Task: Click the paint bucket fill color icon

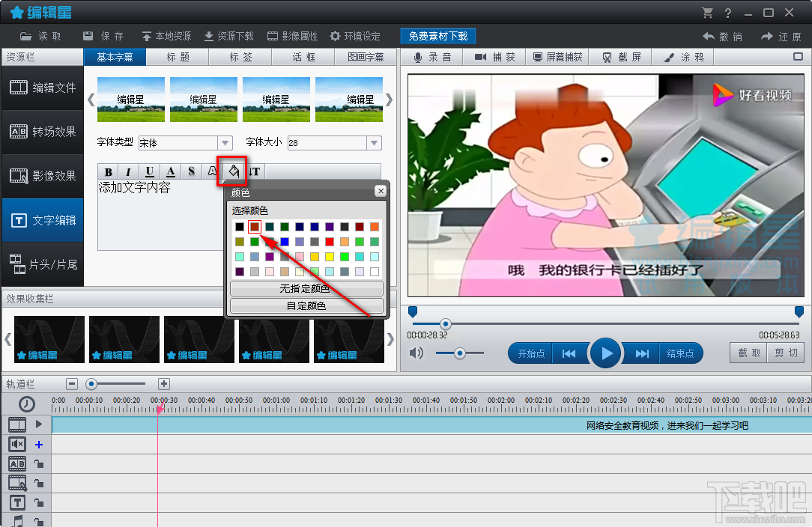Action: pos(233,171)
